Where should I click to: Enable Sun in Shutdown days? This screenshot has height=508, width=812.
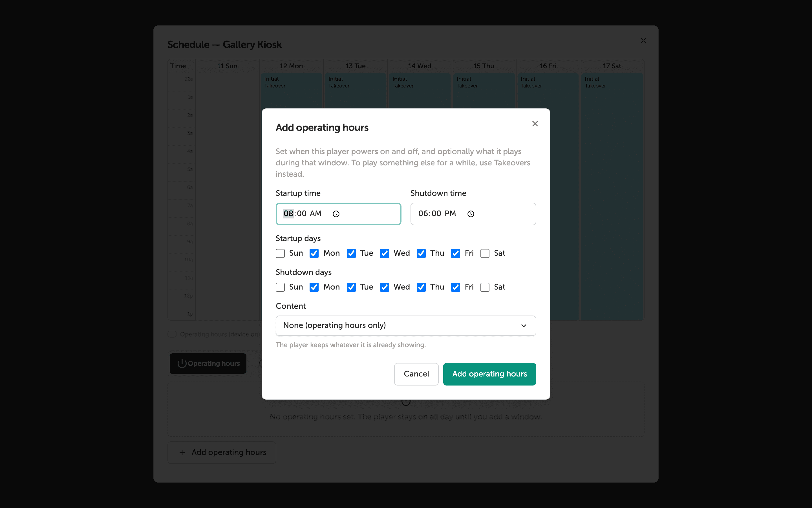280,287
